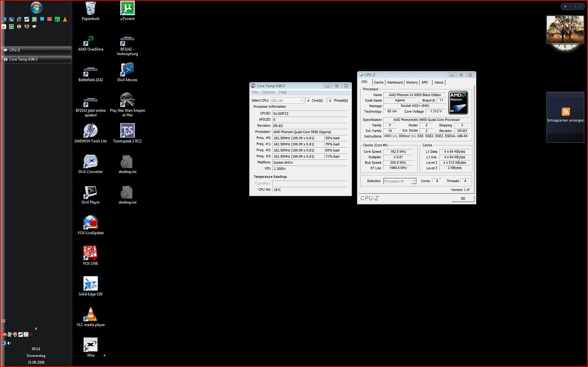
Task: Switch to the About tab in CPU-Z
Action: [x=439, y=82]
